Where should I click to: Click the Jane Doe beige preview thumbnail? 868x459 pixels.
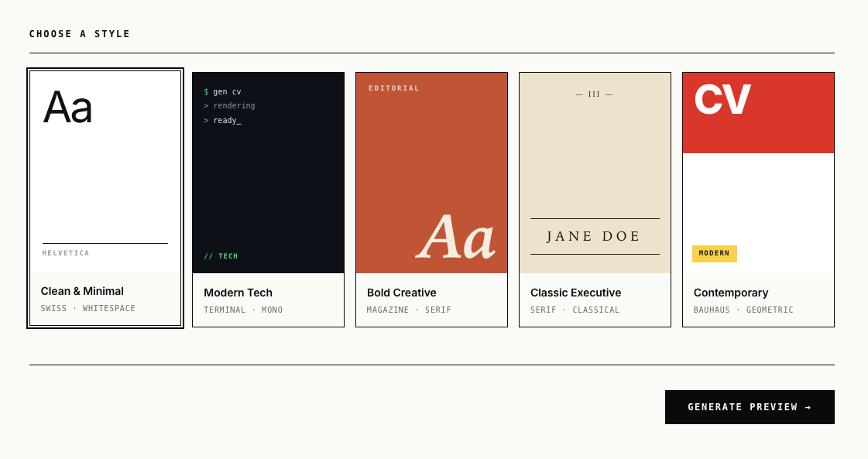[x=595, y=173]
